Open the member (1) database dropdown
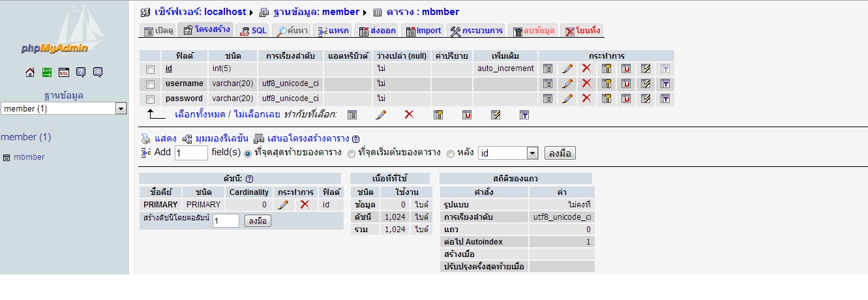868x300 pixels. [63, 109]
